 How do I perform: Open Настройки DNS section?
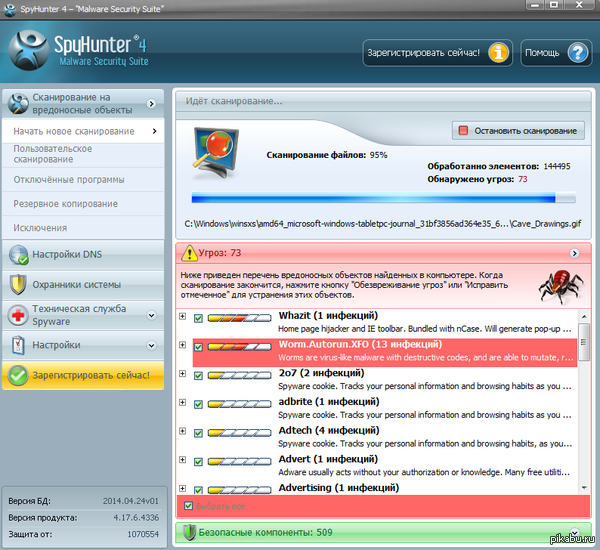(83, 255)
